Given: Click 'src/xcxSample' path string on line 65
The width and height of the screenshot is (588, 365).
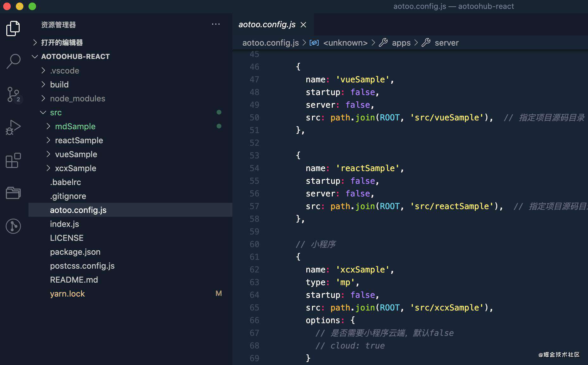Looking at the screenshot, I should click(447, 308).
